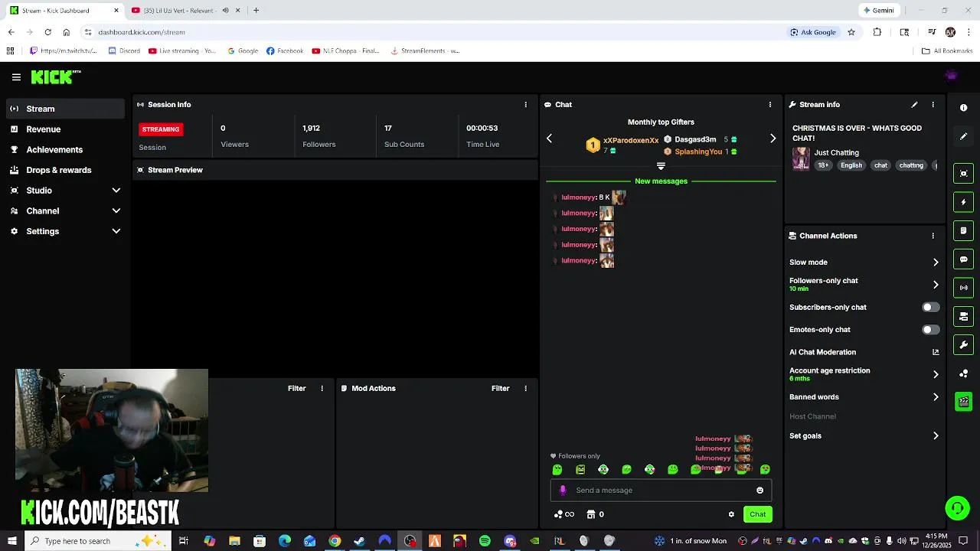Click the gift shop icon below chat

pos(591,514)
